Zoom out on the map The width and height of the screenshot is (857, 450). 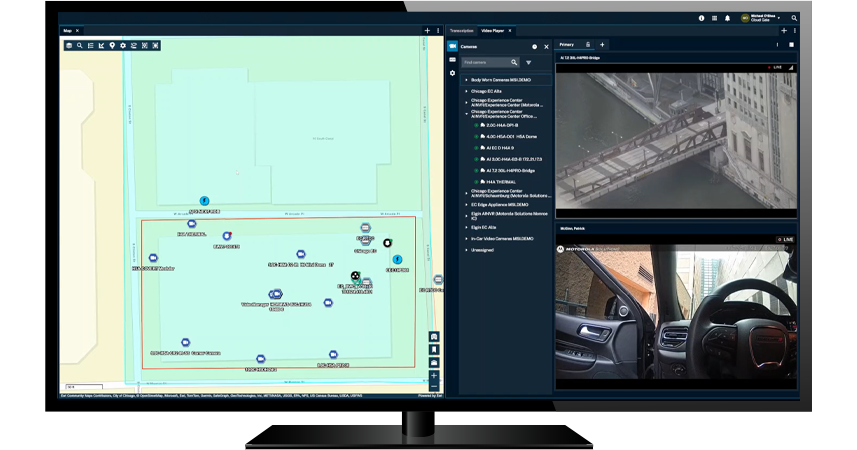coord(434,387)
